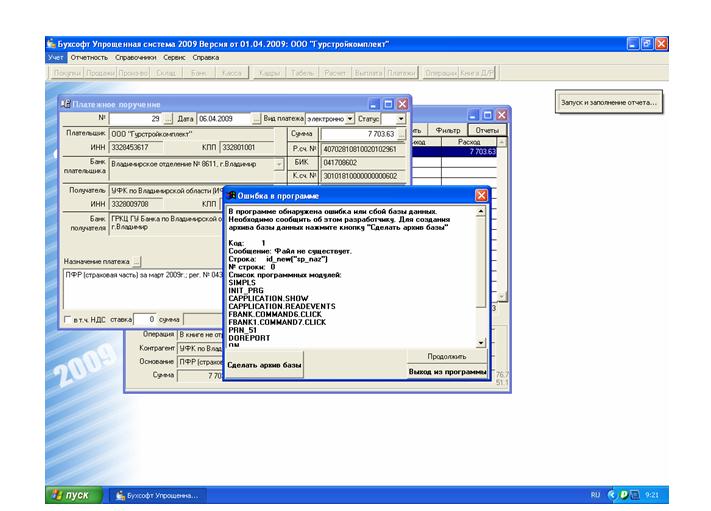Click the Фильтр button

448,130
